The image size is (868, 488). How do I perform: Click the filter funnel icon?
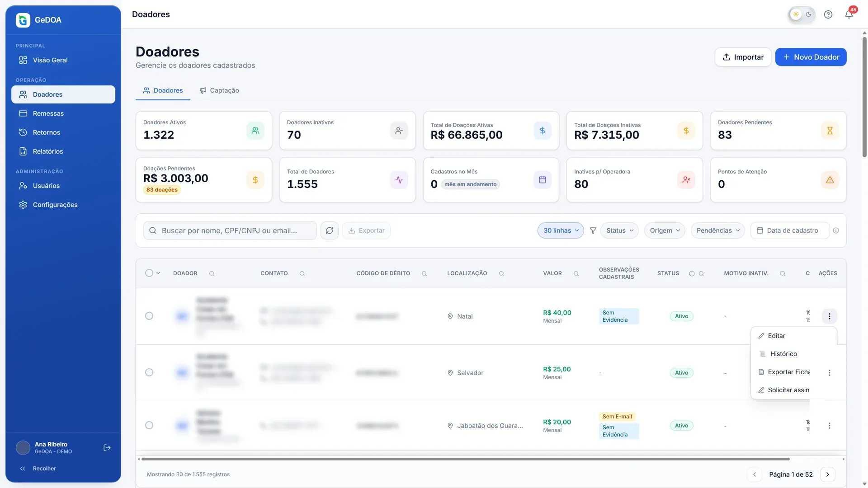pos(593,230)
